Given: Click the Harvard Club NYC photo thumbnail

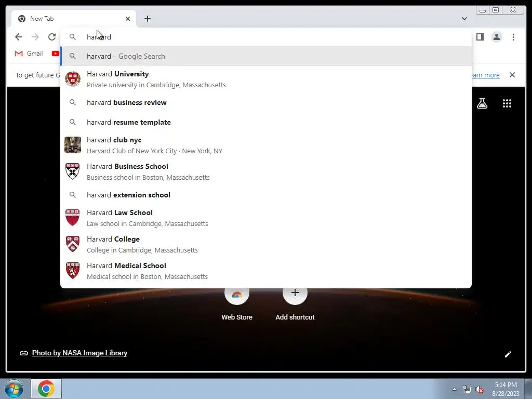Looking at the screenshot, I should click(x=73, y=145).
